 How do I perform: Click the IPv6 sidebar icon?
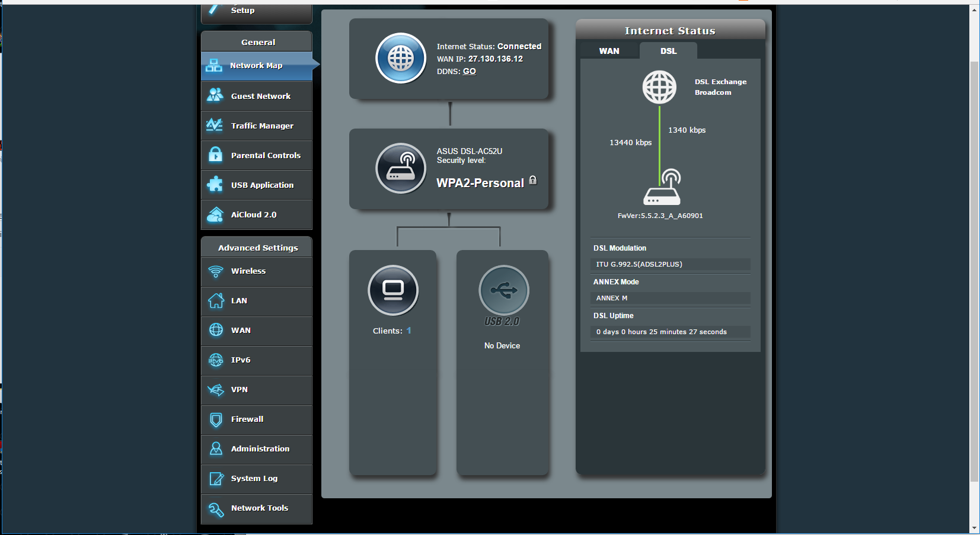point(216,360)
